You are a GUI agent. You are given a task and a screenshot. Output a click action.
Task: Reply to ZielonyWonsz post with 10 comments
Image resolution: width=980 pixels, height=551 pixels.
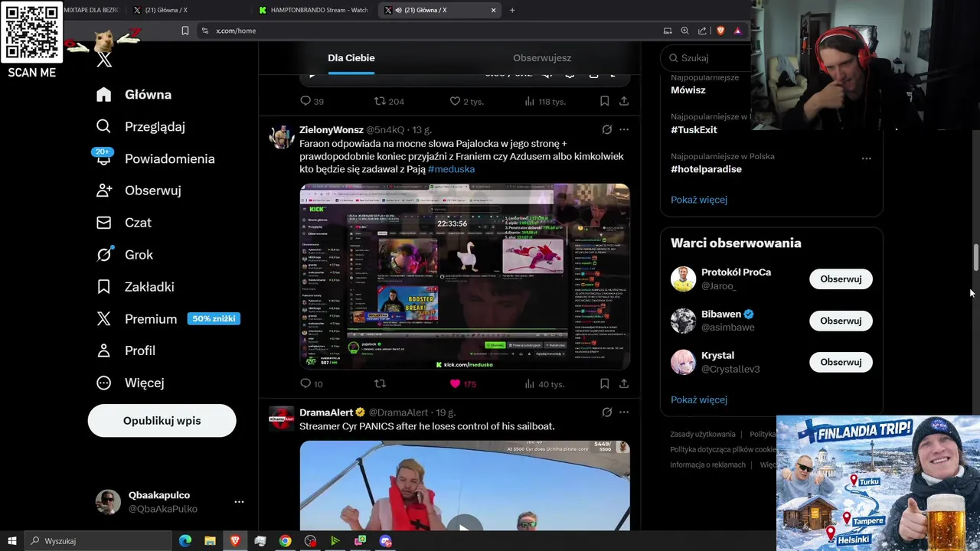pos(312,383)
